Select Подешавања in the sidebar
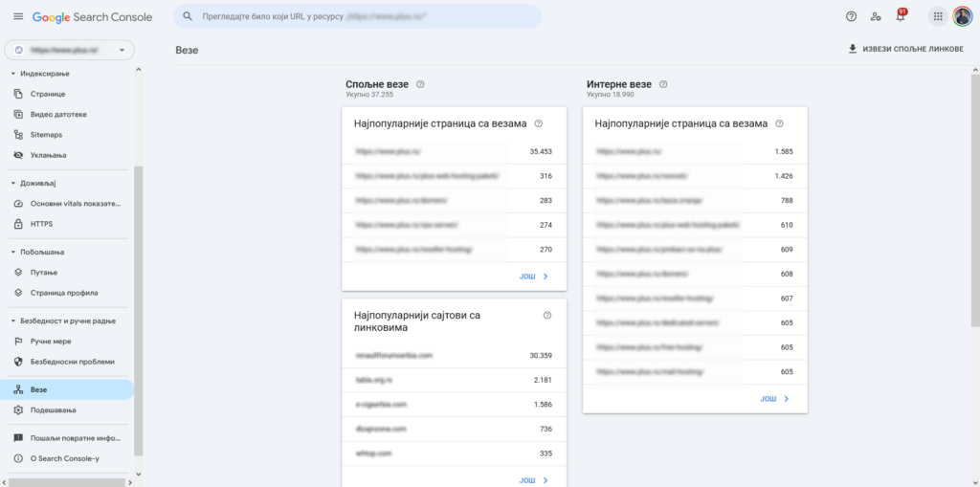 [x=53, y=410]
